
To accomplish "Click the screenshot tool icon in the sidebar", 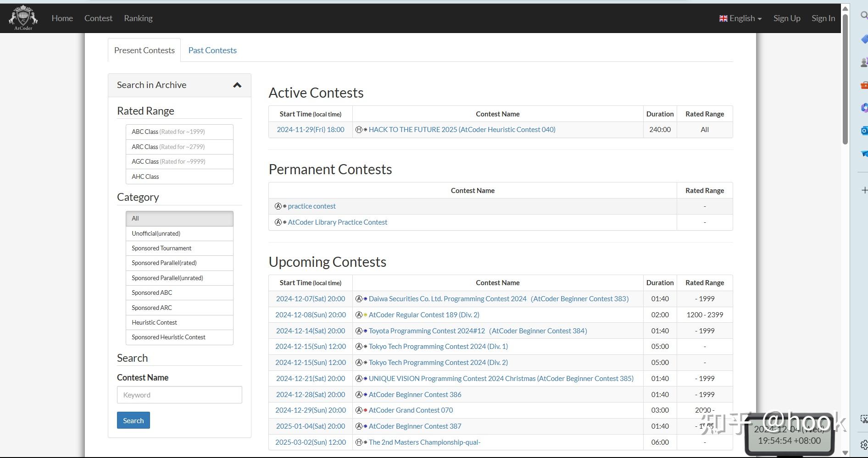I will tap(864, 419).
